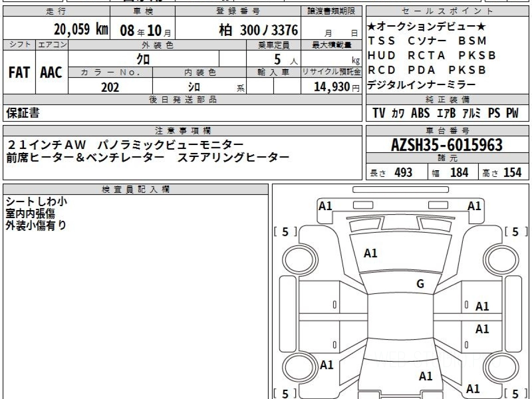The image size is (532, 399).
Task: Select the エアB airbag equipment item
Action: (446, 113)
